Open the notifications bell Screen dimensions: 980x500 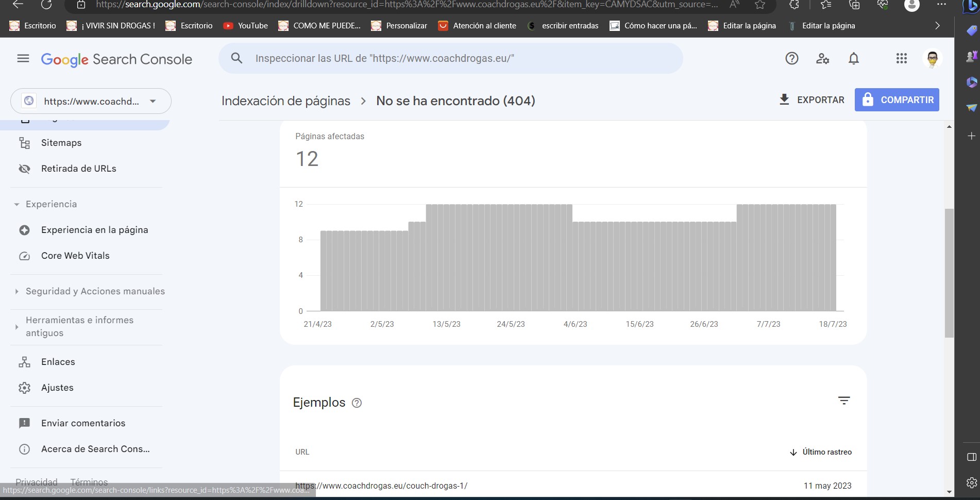(x=854, y=58)
